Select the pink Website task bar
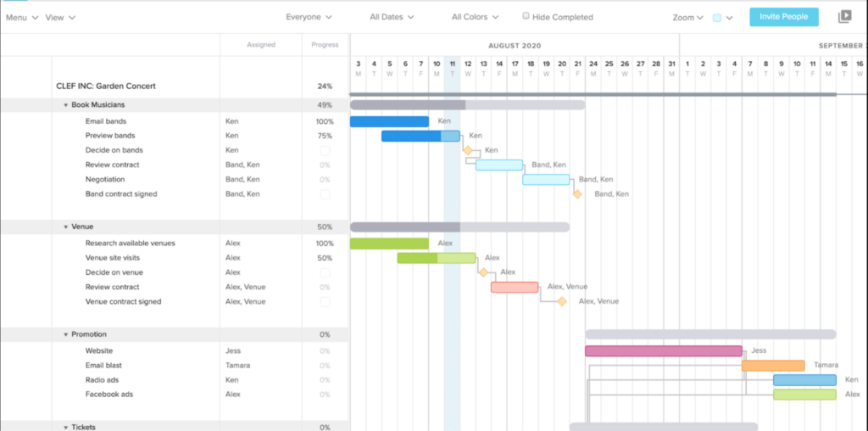This screenshot has height=431, width=868. 663,350
